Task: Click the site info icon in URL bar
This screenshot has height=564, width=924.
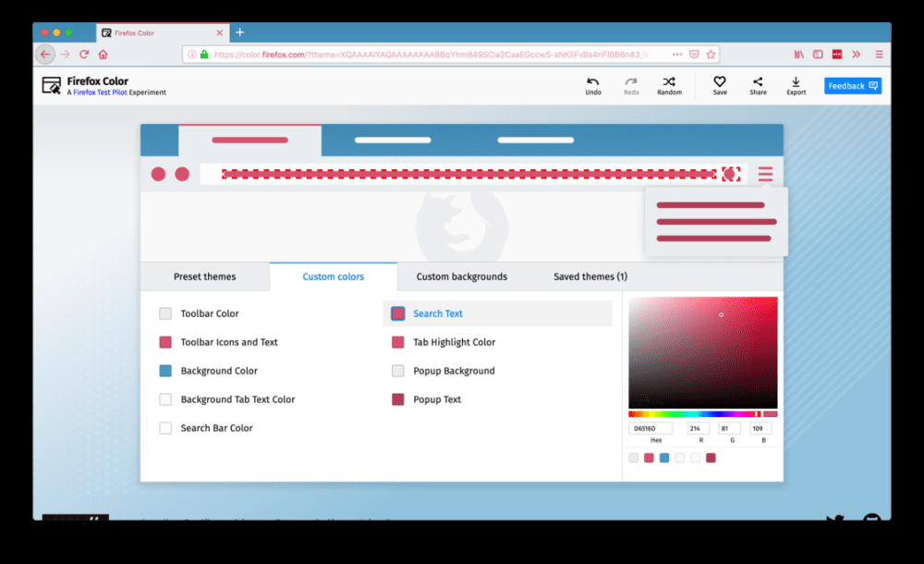Action: tap(192, 55)
